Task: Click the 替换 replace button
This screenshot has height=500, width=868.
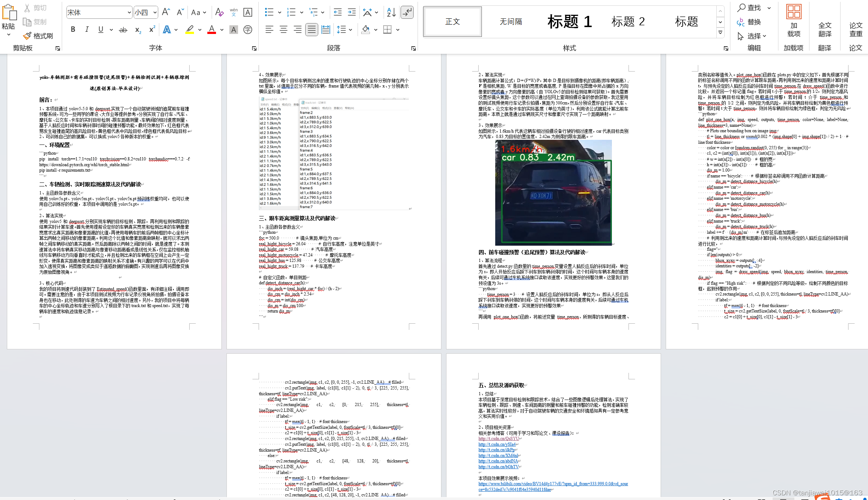Action: pyautogui.click(x=750, y=22)
